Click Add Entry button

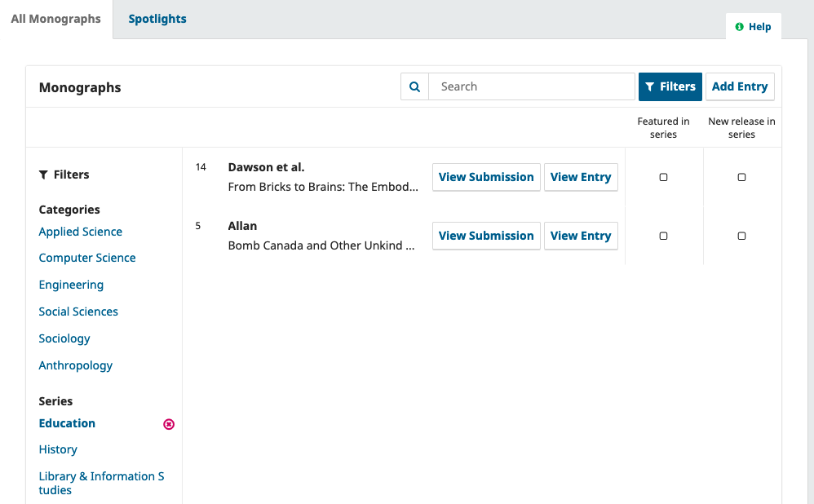[739, 86]
